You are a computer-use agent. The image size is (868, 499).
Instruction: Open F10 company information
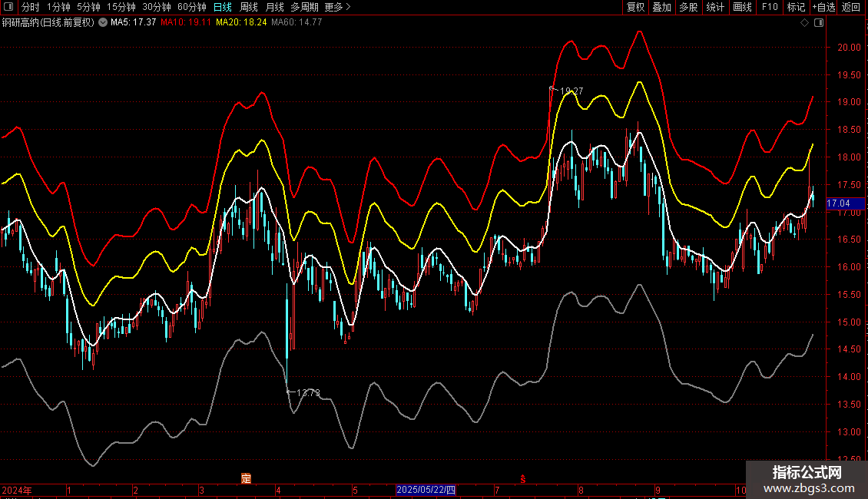click(770, 7)
